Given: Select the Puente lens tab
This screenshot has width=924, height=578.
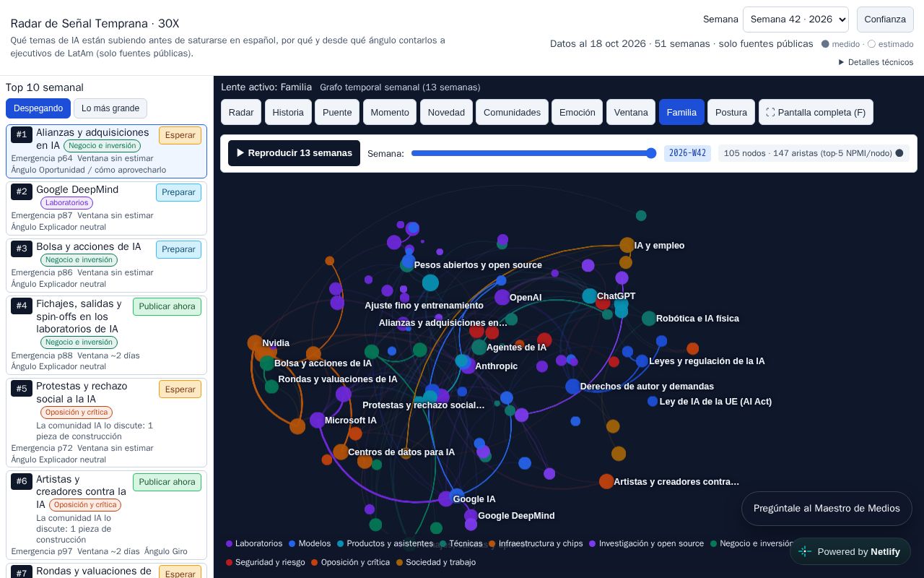Looking at the screenshot, I should 337,112.
